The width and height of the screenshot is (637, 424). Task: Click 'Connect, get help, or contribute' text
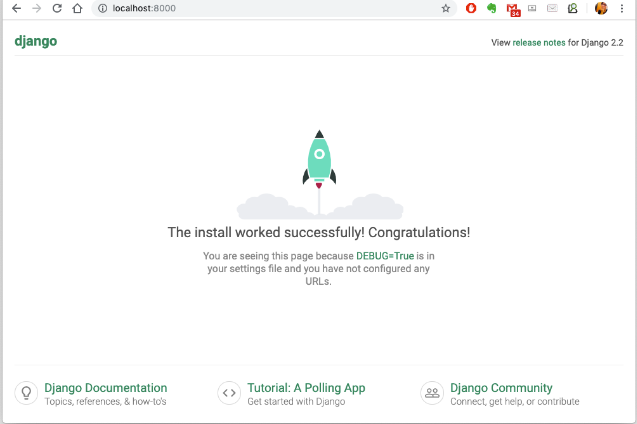[515, 402]
